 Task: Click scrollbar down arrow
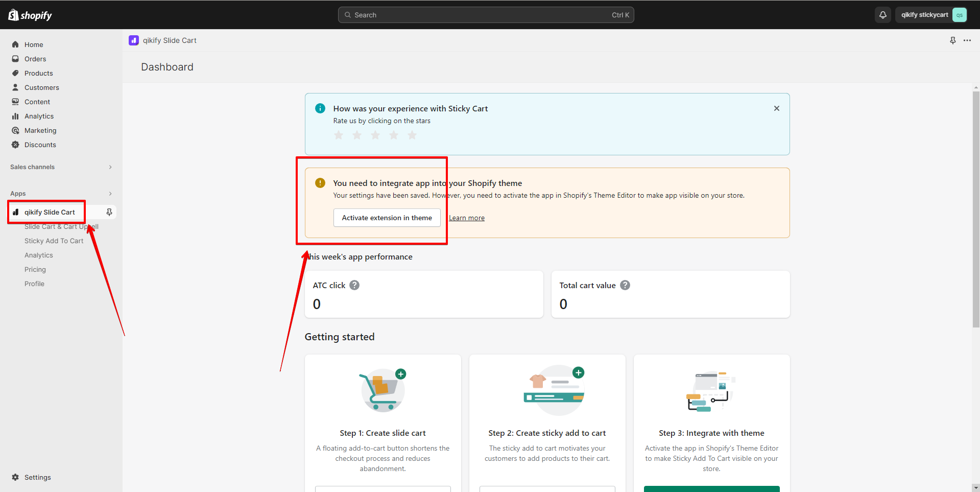coord(976,487)
